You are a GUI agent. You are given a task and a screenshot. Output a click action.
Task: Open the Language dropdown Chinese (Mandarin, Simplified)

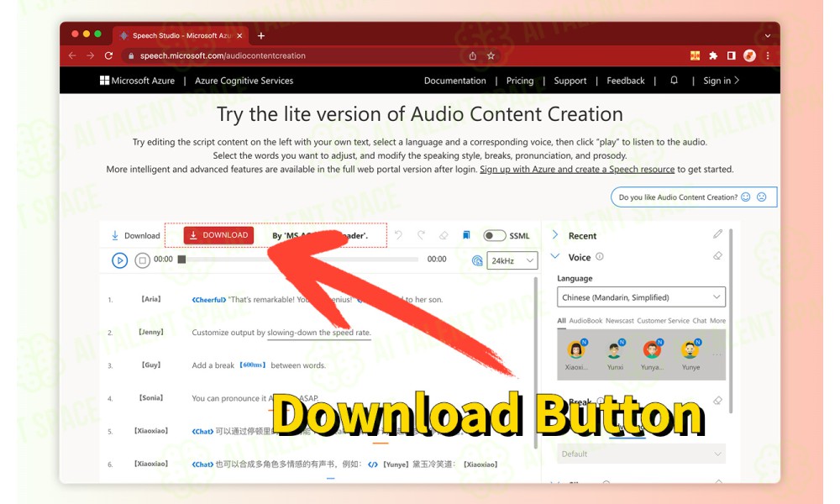[641, 297]
